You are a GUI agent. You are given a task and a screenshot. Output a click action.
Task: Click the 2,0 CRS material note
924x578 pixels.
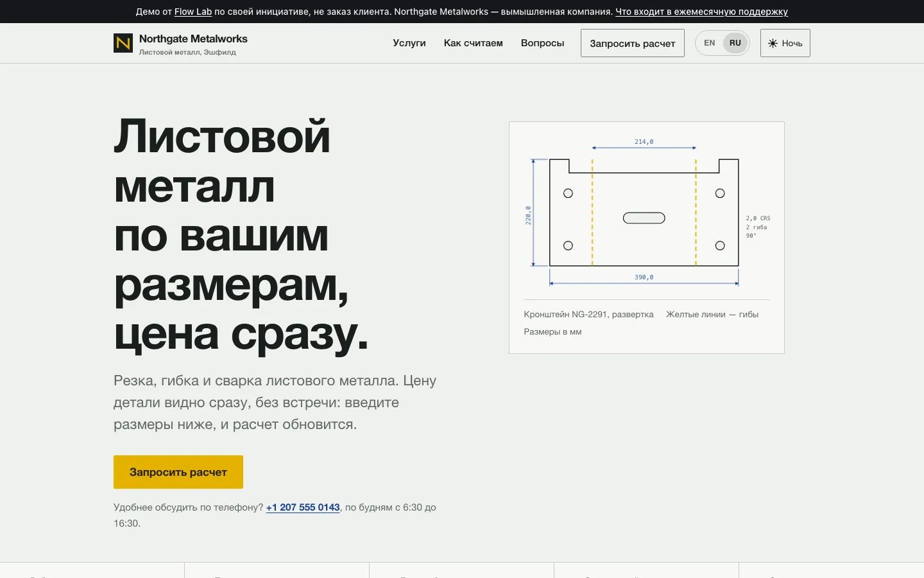pyautogui.click(x=758, y=218)
